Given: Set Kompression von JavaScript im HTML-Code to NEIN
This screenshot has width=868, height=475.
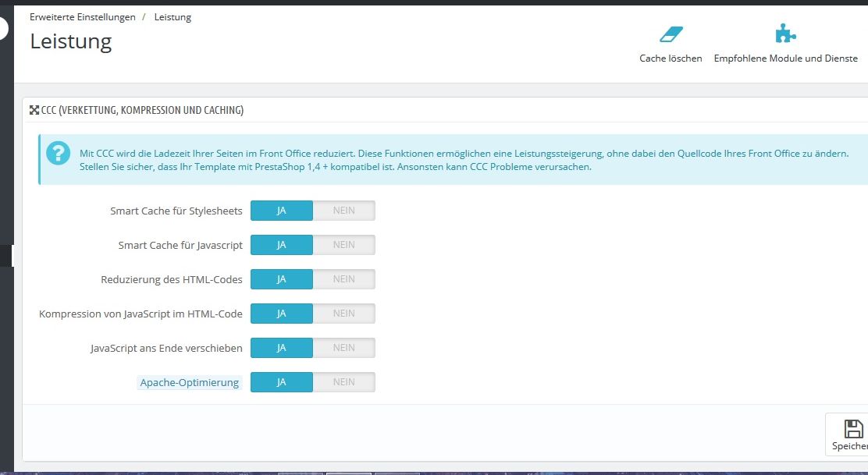Looking at the screenshot, I should [x=343, y=314].
